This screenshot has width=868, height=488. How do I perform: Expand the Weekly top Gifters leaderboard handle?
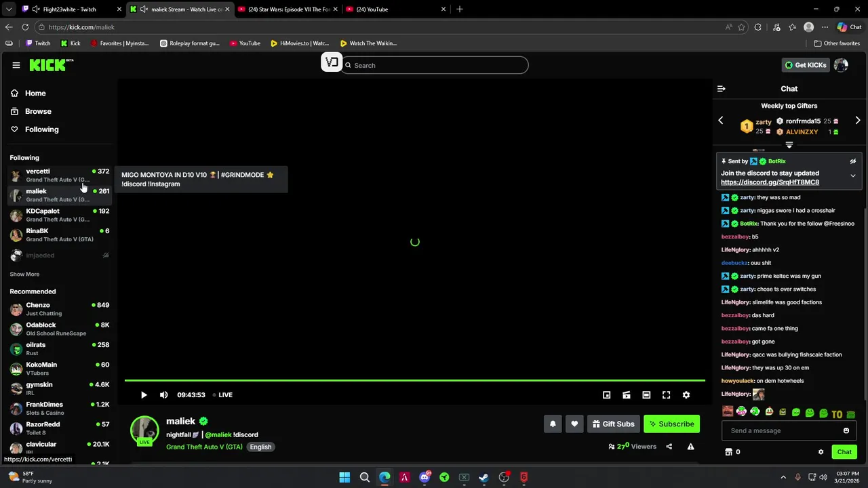click(x=789, y=144)
